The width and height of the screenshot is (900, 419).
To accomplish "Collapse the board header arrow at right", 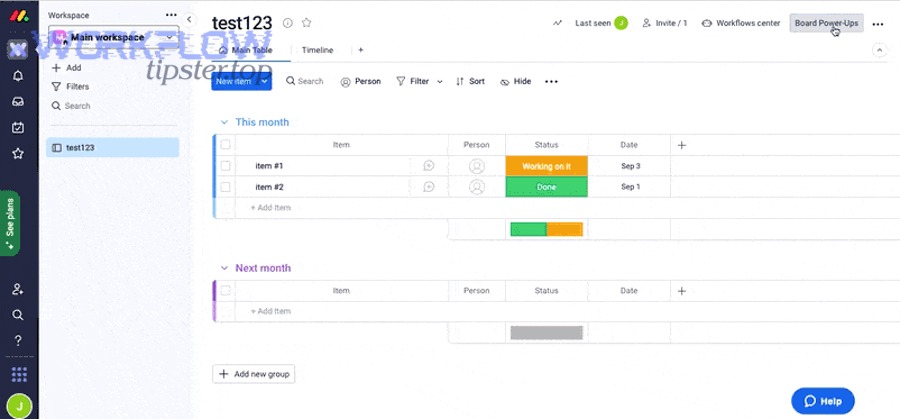I will pyautogui.click(x=879, y=50).
